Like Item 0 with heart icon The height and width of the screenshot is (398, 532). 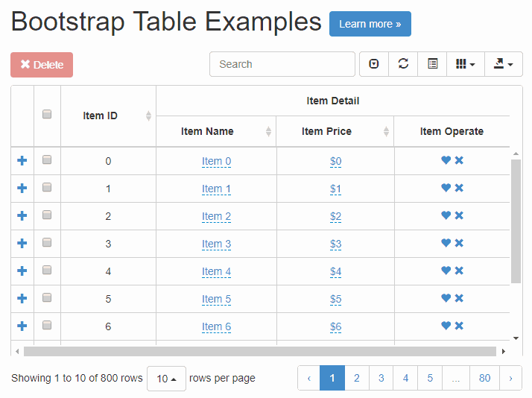point(446,160)
